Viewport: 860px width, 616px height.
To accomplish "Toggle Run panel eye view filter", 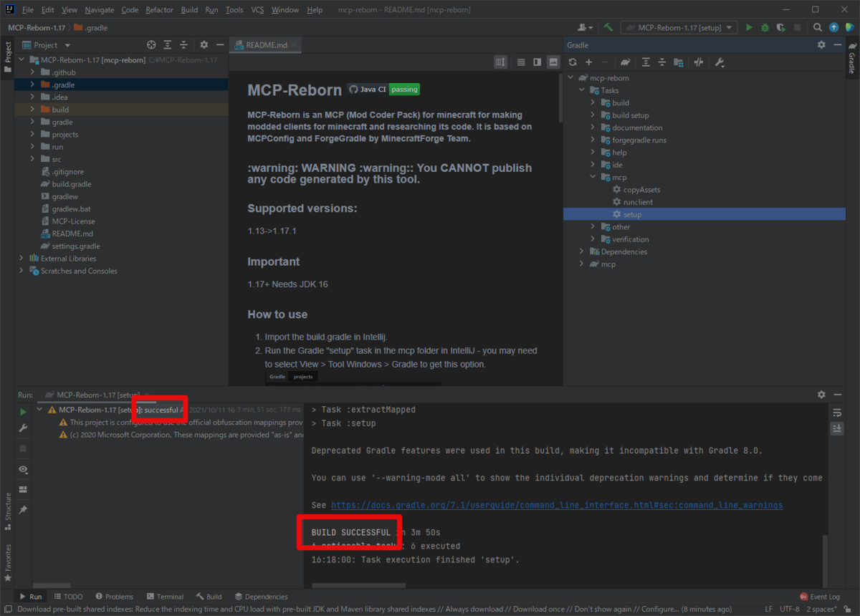I will [x=23, y=469].
